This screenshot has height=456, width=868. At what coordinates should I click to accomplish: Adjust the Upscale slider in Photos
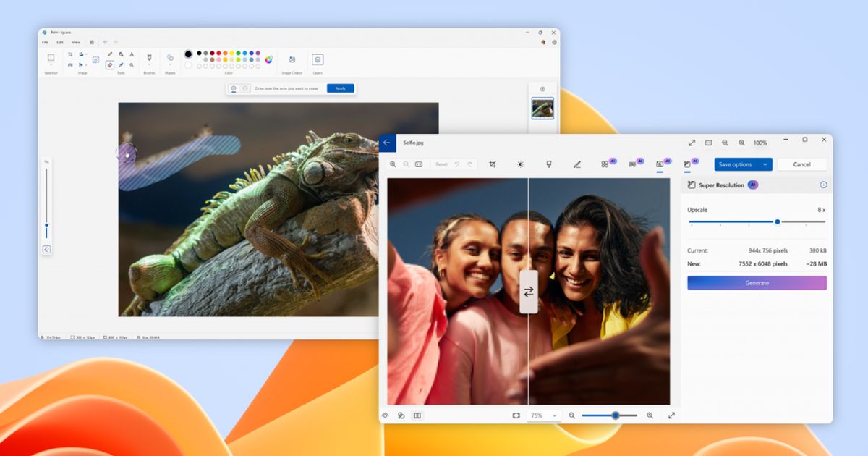pos(757,222)
